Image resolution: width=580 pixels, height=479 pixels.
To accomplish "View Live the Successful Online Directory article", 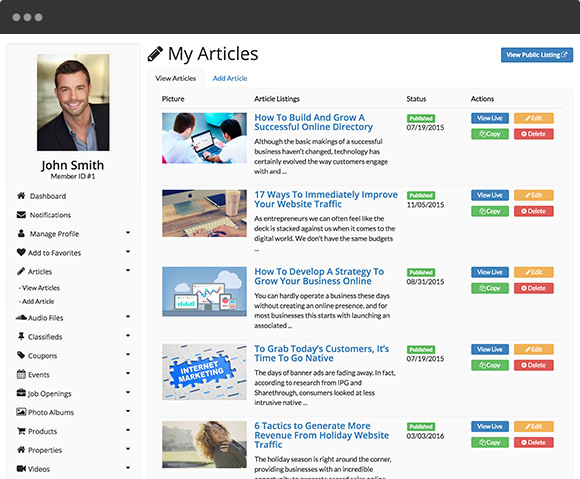I will click(490, 118).
